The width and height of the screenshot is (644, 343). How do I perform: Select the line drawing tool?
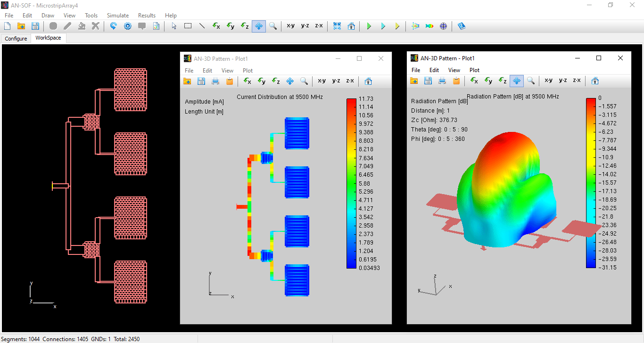[202, 26]
